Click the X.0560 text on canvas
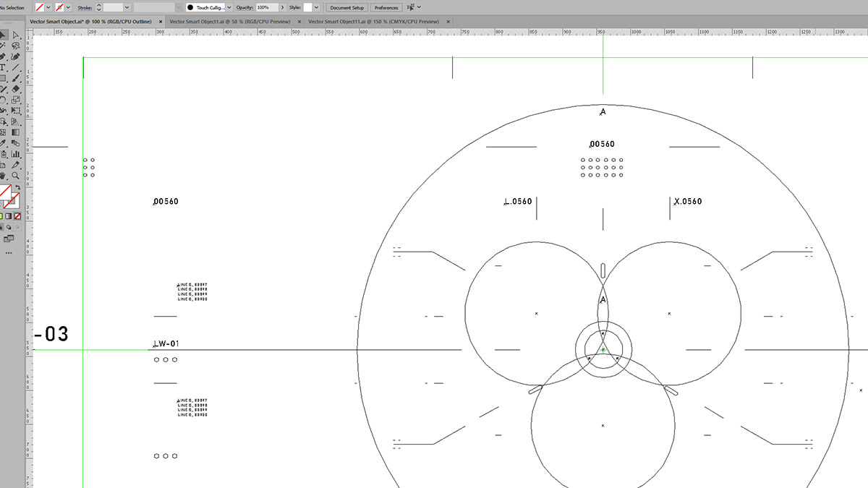The image size is (868, 488). pos(688,202)
